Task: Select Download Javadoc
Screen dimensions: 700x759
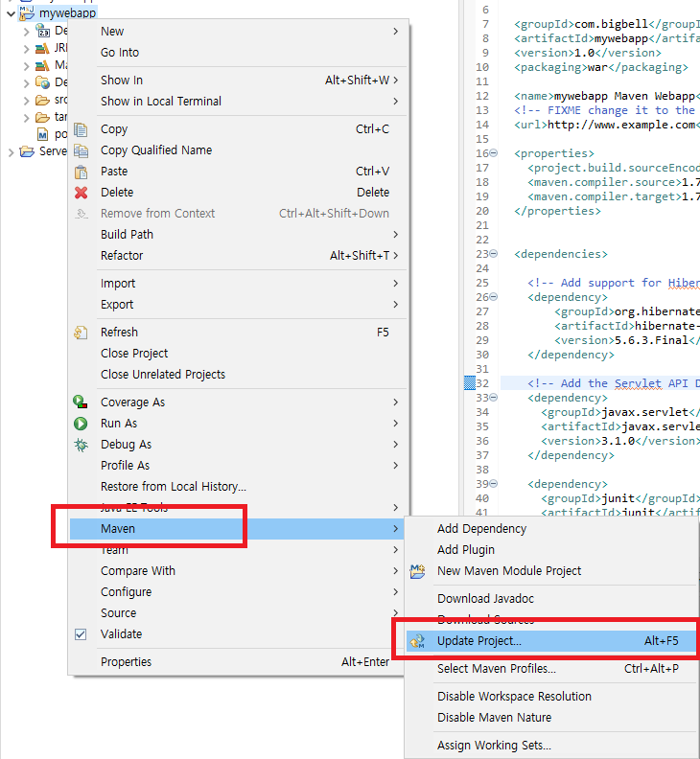Action: click(x=551, y=599)
